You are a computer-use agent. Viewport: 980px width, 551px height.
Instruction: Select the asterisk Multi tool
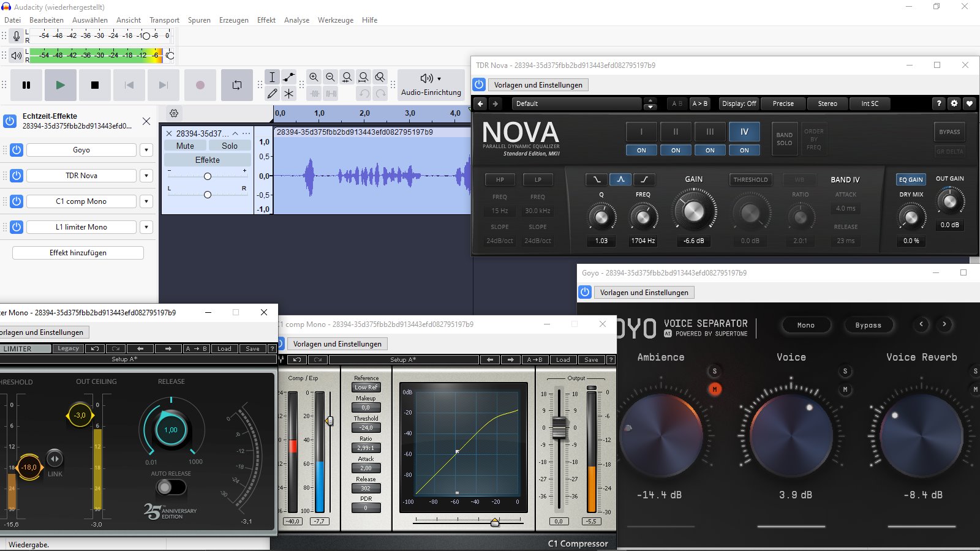pos(289,94)
